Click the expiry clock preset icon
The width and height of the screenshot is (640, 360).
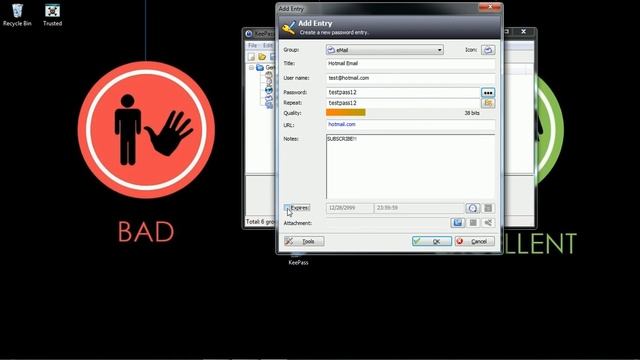[x=472, y=208]
